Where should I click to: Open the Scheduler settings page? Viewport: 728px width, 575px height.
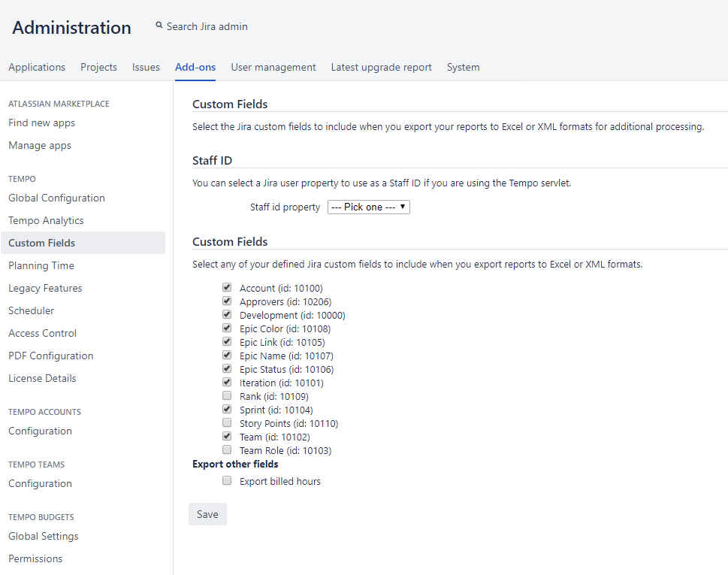point(31,310)
